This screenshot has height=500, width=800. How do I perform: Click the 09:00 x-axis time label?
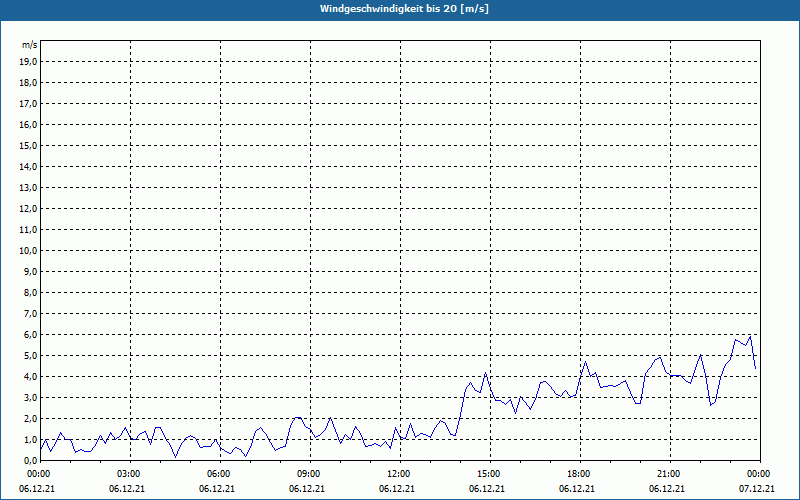[x=309, y=473]
